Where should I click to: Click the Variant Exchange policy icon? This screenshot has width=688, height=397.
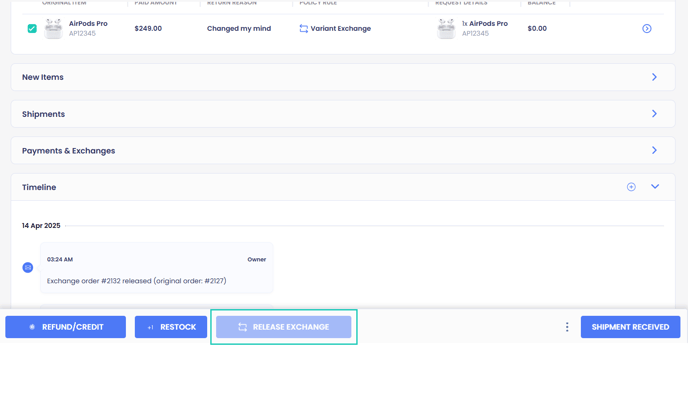point(304,29)
